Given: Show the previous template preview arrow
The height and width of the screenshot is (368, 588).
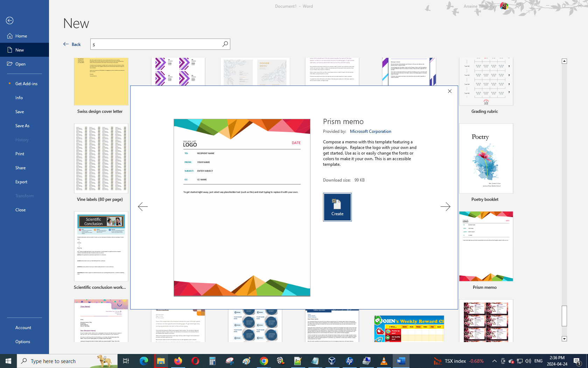Looking at the screenshot, I should 143,207.
